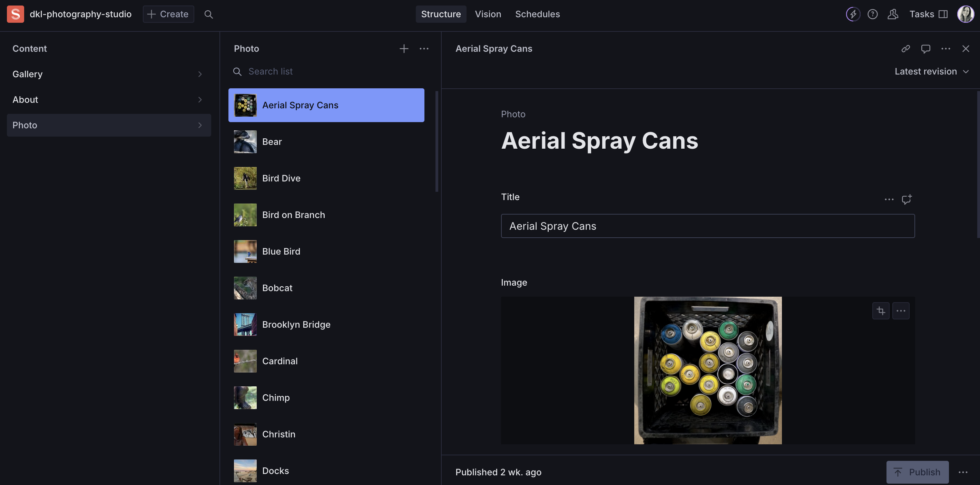This screenshot has width=980, height=485.
Task: Switch to the Vision tab
Action: [488, 14]
